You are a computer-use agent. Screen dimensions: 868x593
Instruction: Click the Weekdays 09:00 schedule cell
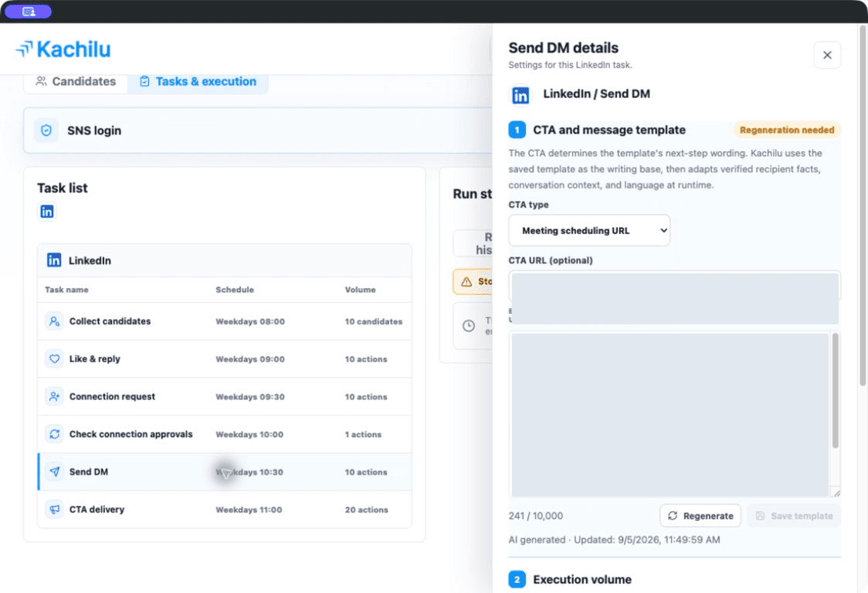250,359
